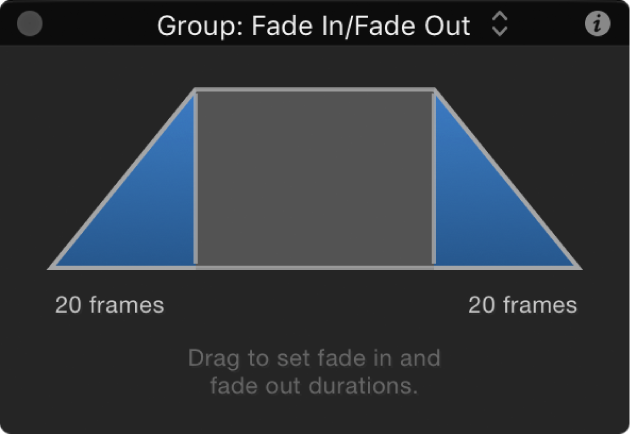This screenshot has width=630, height=436.
Task: Click the sloped outer edge of the fade-out ramp
Action: 508,182
